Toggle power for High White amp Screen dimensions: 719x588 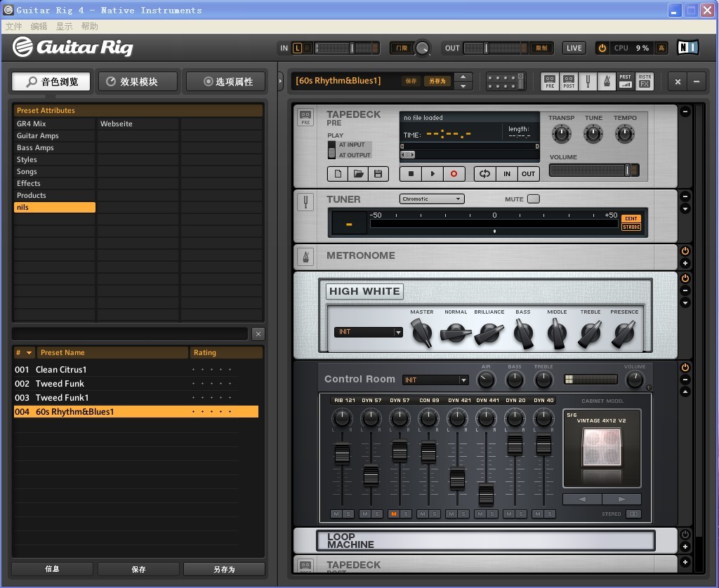685,278
